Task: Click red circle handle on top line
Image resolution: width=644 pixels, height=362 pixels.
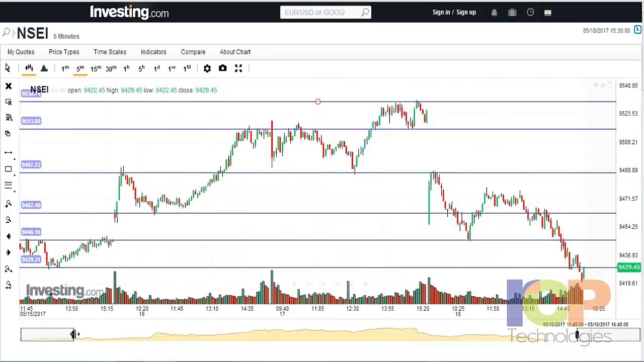Action: [318, 102]
